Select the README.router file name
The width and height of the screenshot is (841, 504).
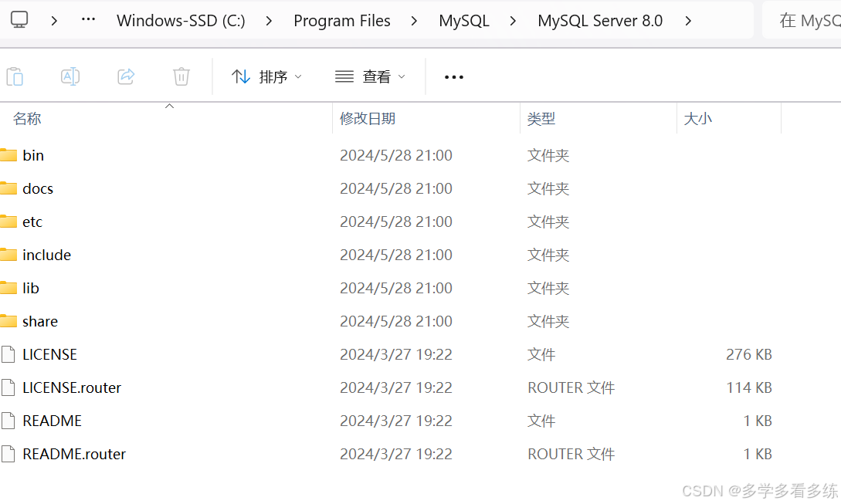pyautogui.click(x=74, y=454)
